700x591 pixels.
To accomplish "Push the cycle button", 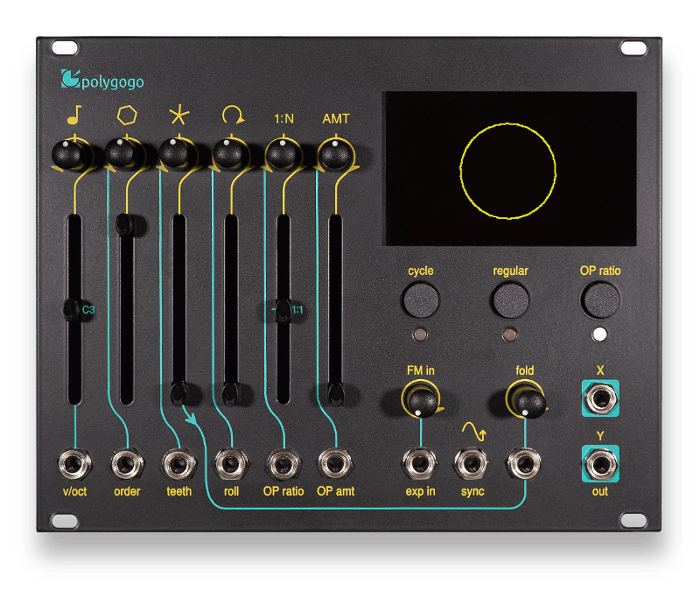I will (421, 300).
